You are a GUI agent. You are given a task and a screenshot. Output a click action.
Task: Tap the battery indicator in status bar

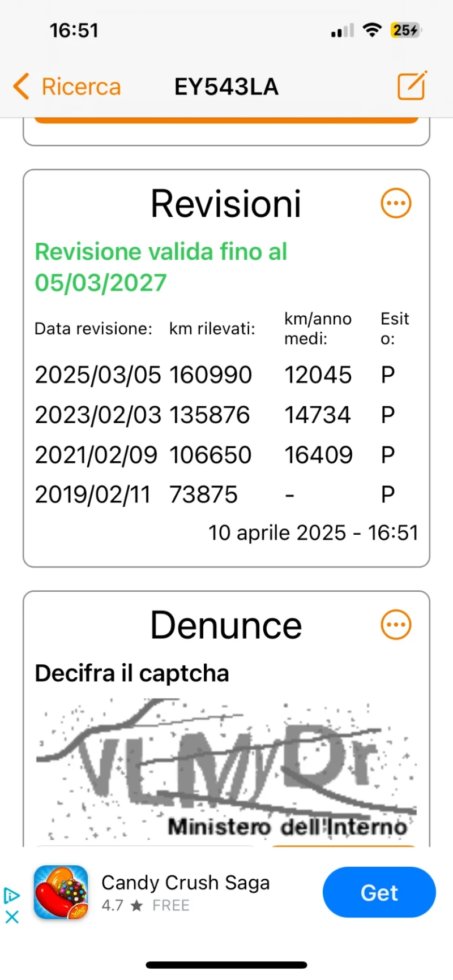pyautogui.click(x=406, y=30)
